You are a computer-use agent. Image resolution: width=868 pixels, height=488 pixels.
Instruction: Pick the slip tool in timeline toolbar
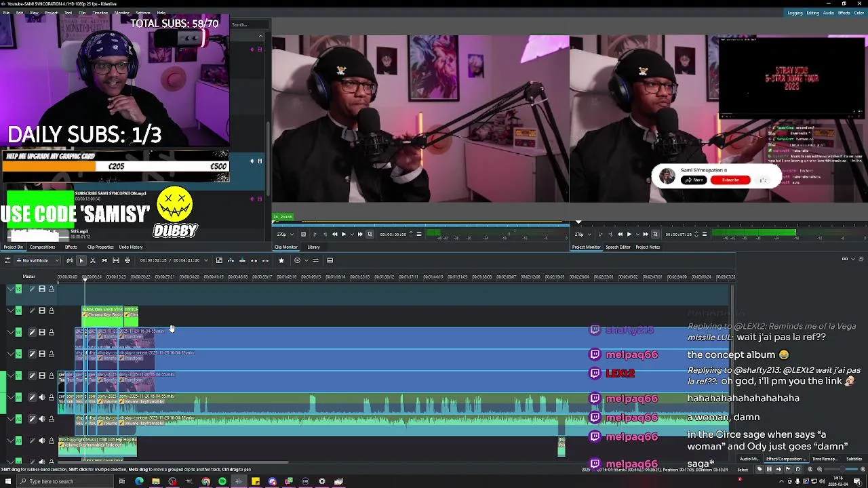click(x=116, y=260)
